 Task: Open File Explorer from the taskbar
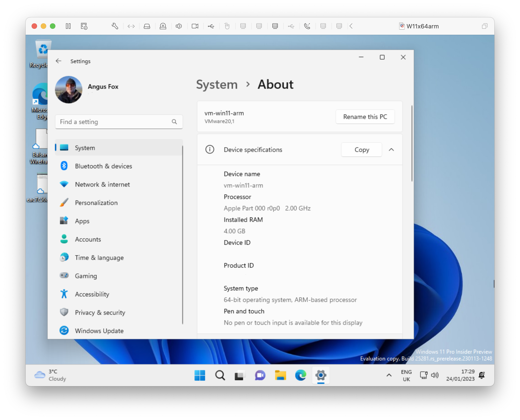click(x=281, y=375)
